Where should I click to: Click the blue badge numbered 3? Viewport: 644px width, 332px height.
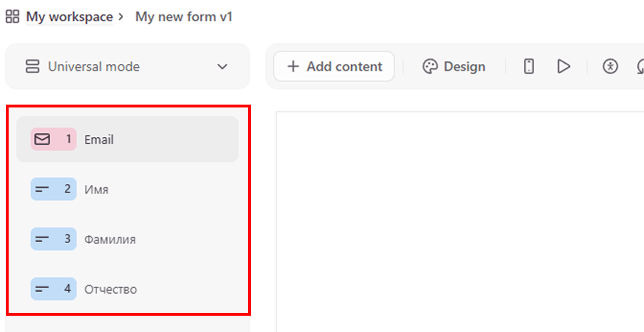(x=54, y=239)
